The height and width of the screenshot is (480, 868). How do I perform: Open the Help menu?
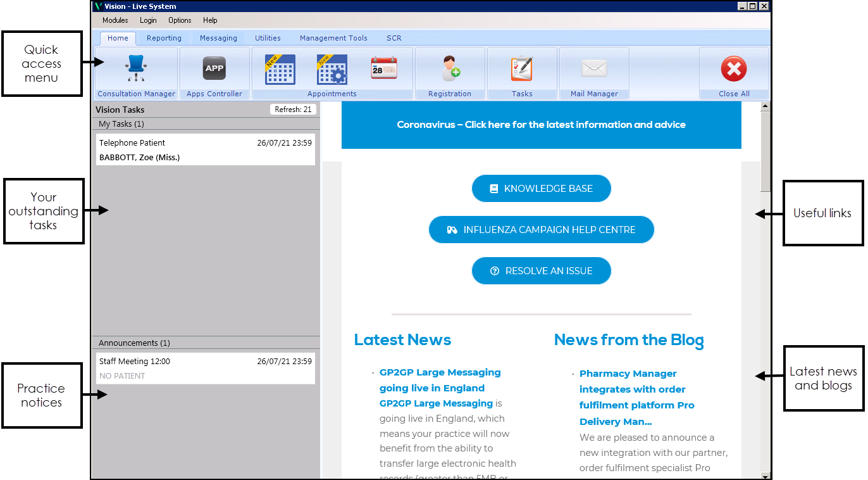tap(210, 20)
